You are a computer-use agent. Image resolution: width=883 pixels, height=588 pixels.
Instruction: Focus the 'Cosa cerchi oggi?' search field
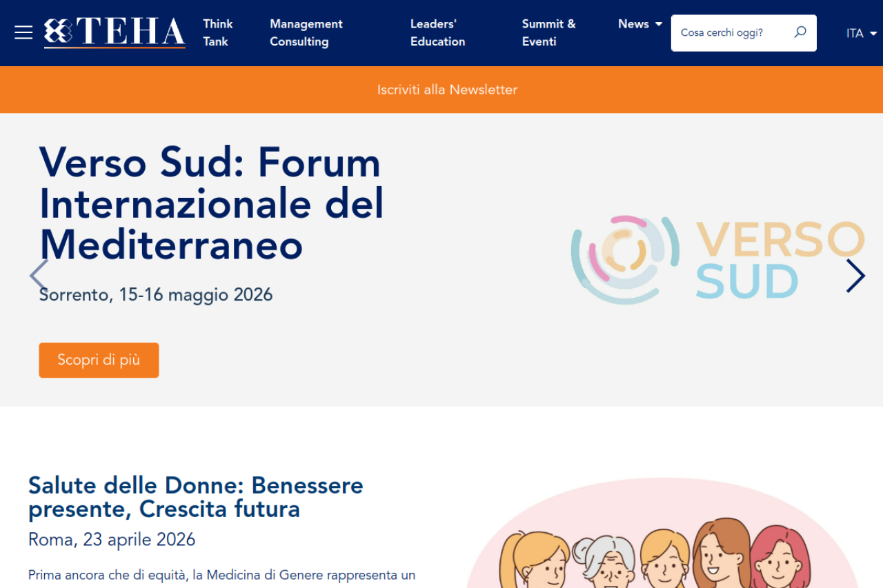pos(731,32)
